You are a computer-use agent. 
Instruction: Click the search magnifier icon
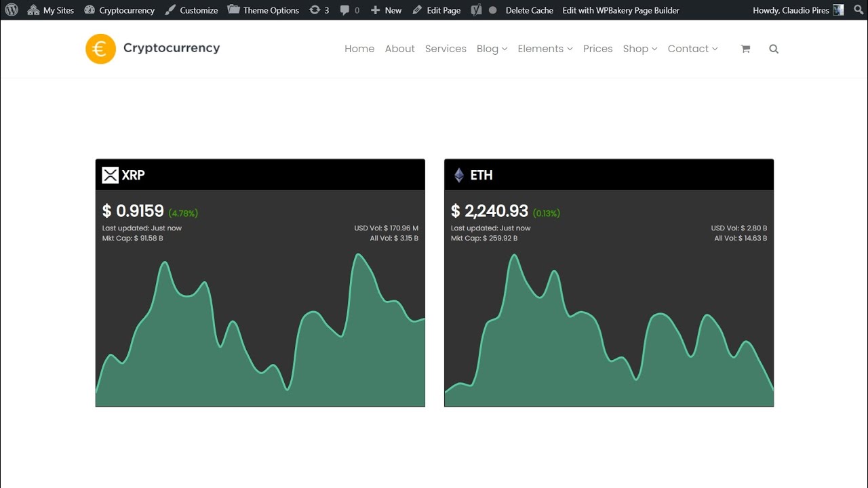(774, 49)
